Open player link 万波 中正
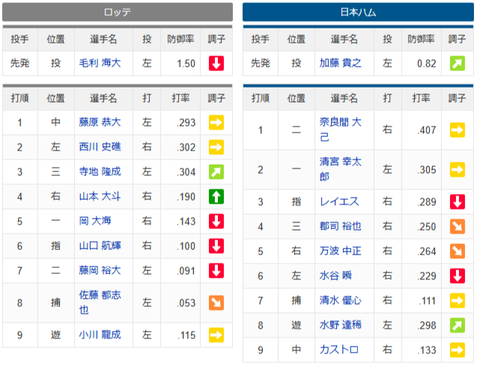 coord(340,251)
